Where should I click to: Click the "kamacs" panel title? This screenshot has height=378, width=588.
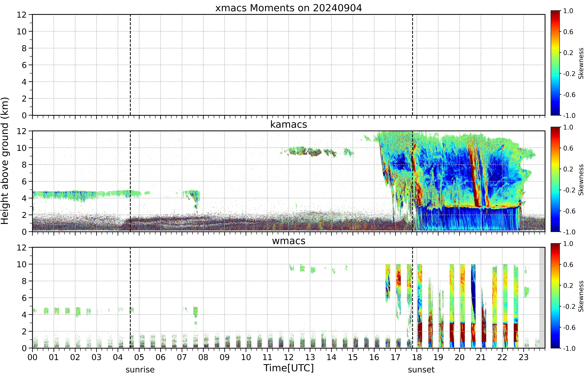pyautogui.click(x=289, y=124)
